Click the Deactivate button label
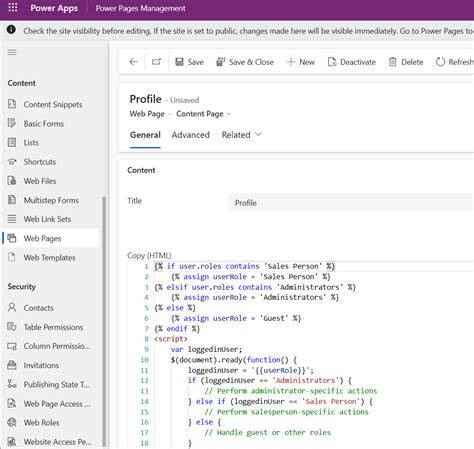 (x=358, y=62)
